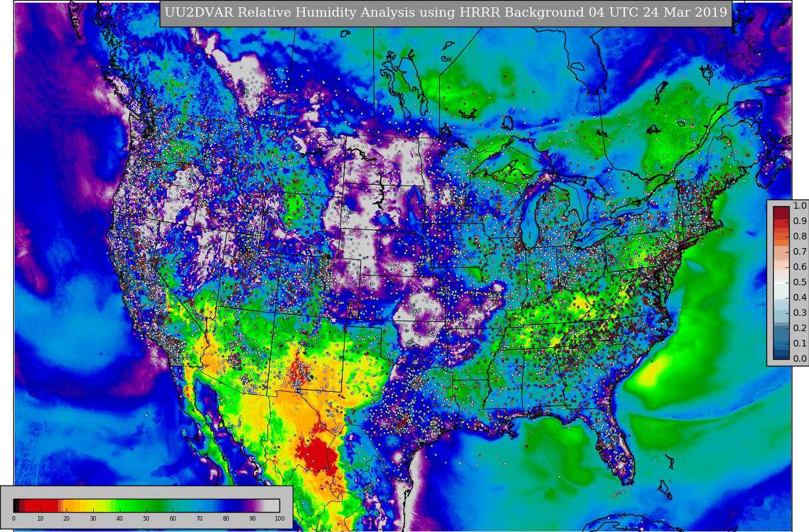The image size is (809, 532).
Task: Click the '30' tick label on the humidity colorbar
Action: pos(93,519)
